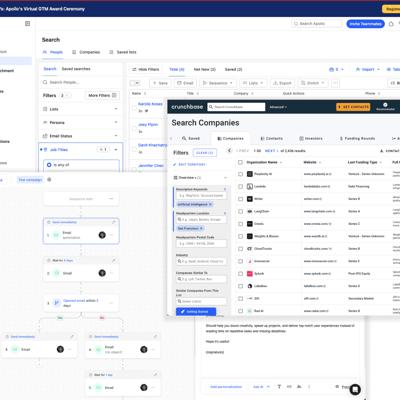
Task: Click the Export toolbar button
Action: coord(282,83)
